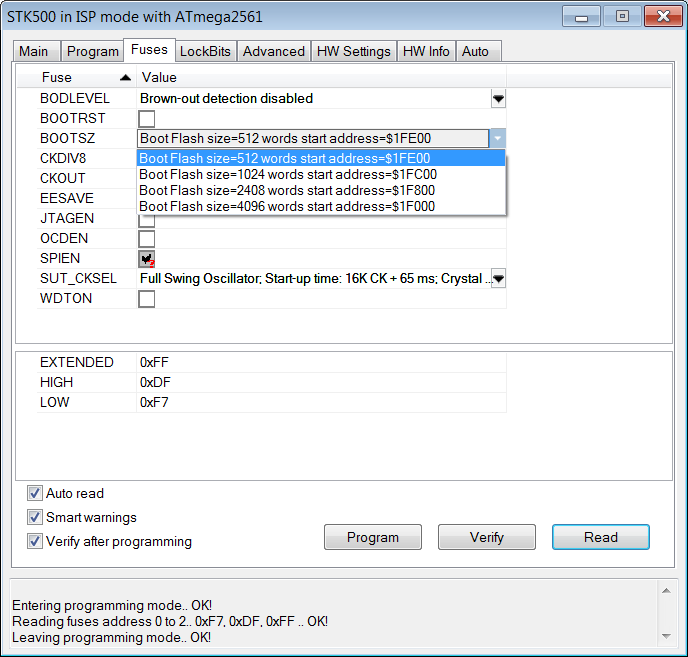
Task: Select the SUT_CKSEL Full Swing Oscillator value
Action: (315, 279)
